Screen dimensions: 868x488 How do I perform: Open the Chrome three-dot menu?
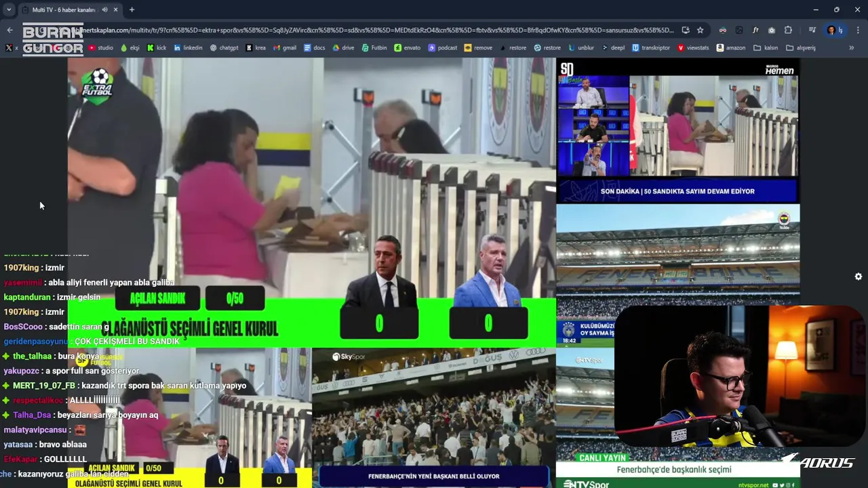pos(858,30)
